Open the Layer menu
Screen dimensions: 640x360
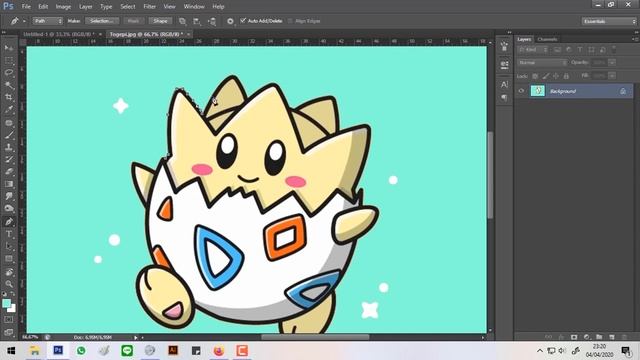85,7
